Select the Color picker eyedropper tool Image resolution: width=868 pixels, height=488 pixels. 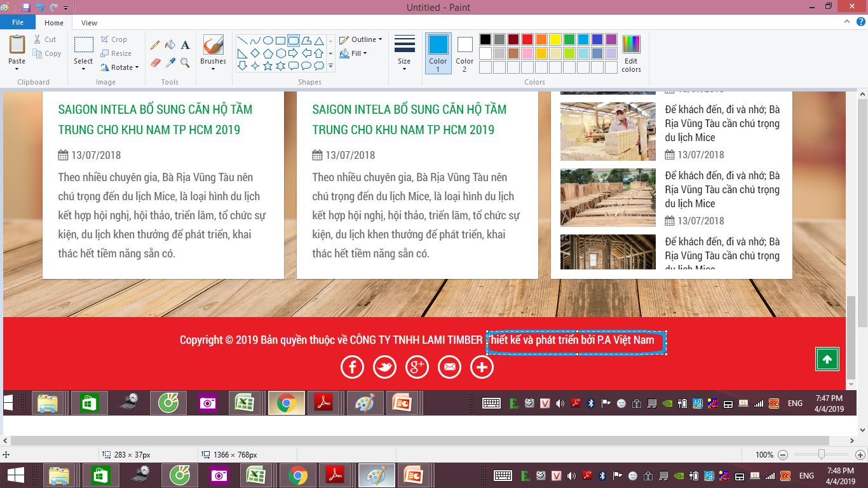pyautogui.click(x=170, y=62)
